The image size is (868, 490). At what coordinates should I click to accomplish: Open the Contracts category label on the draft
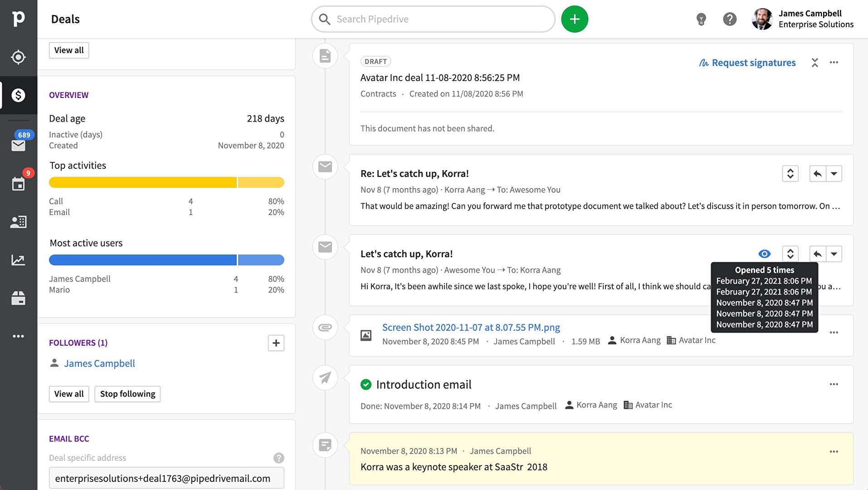pos(378,94)
